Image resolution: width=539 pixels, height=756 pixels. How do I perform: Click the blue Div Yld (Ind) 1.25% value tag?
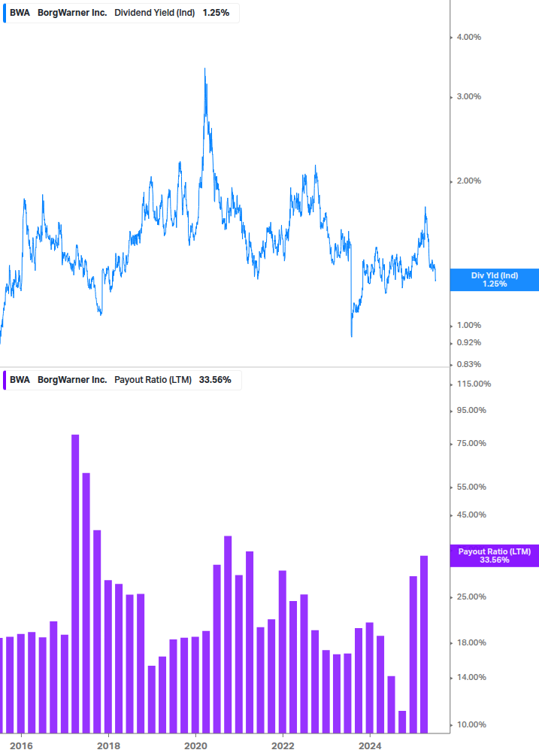point(494,280)
